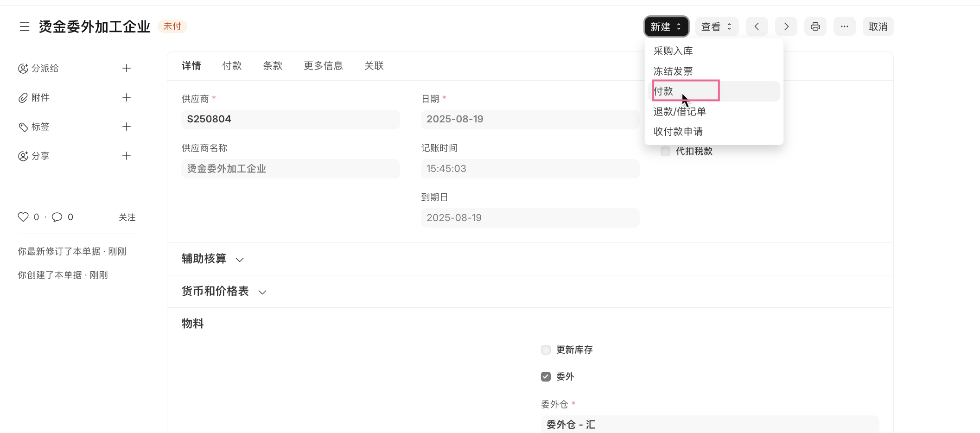Go to next document arrow
The height and width of the screenshot is (433, 980).
tap(786, 27)
